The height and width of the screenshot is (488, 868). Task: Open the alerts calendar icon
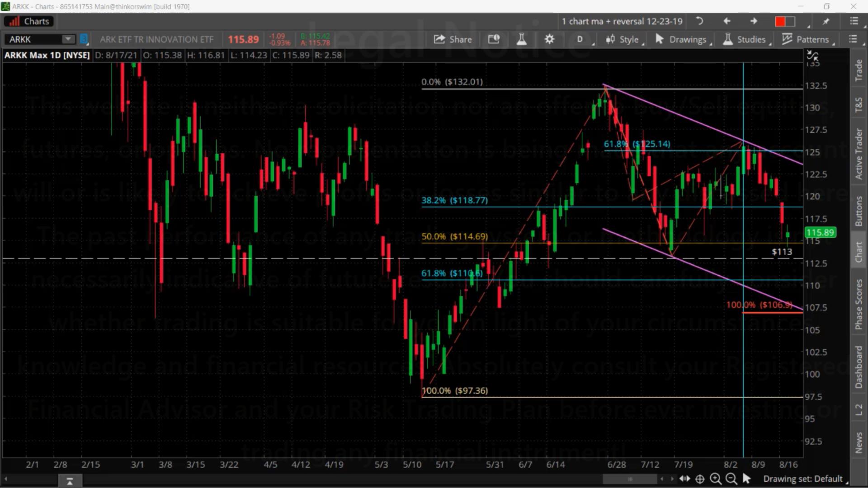point(494,39)
